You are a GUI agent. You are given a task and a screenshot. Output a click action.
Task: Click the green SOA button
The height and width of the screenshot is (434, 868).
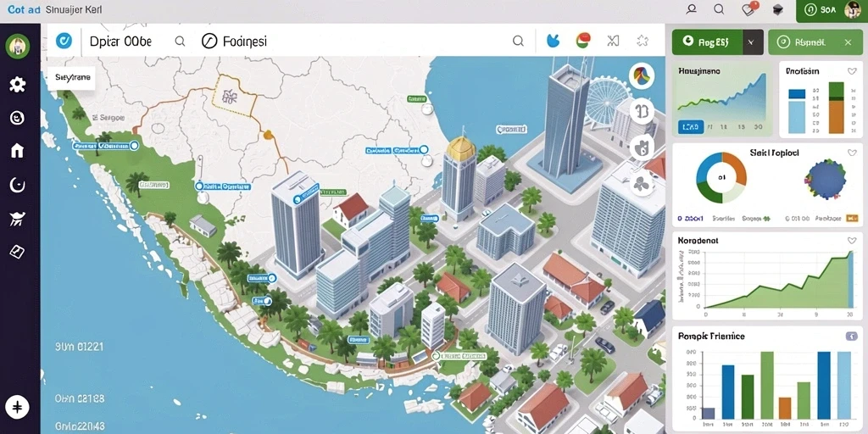click(x=821, y=10)
